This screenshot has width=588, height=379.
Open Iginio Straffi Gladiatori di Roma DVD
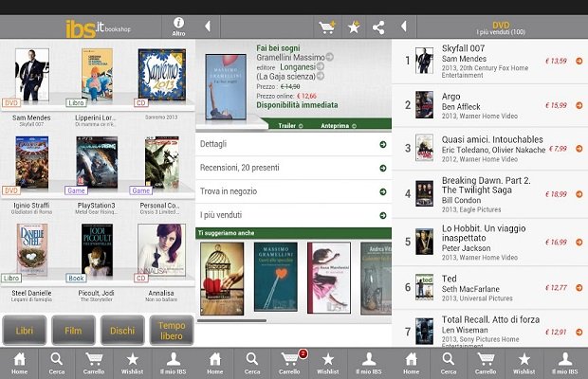32,163
